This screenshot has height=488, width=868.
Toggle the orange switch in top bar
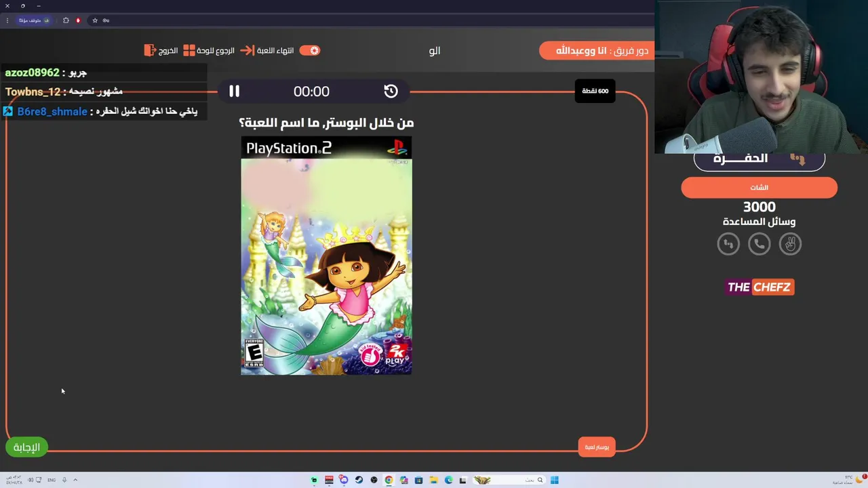point(310,50)
